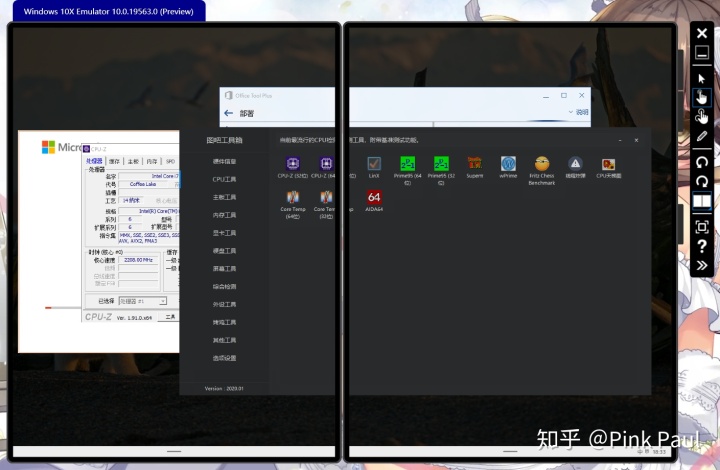This screenshot has height=470, width=720.
Task: Click the fit-to-screen icon in emulator toolbar
Action: (x=702, y=227)
